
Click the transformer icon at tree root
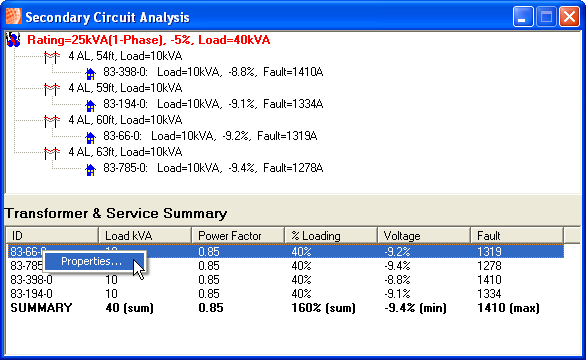pyautogui.click(x=13, y=40)
